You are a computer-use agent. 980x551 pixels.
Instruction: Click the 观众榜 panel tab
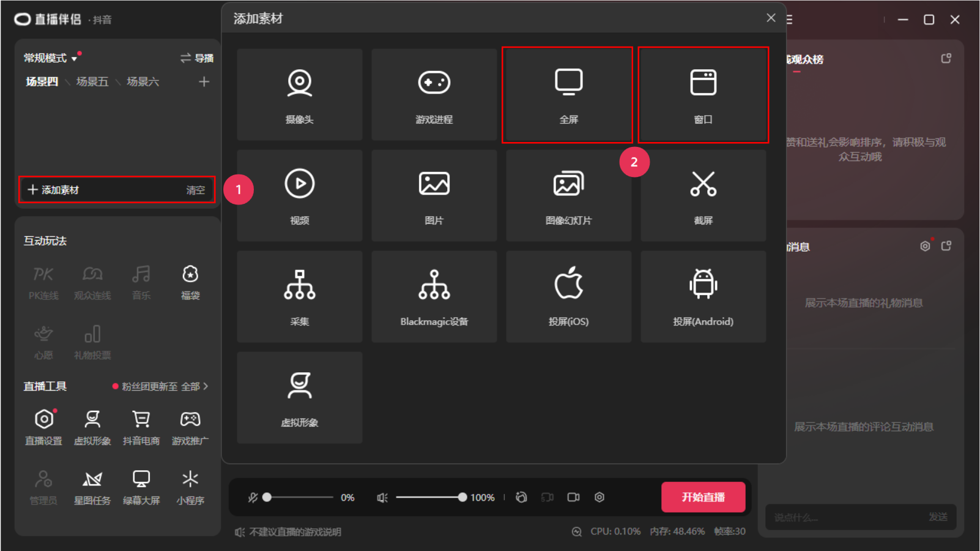(x=804, y=59)
